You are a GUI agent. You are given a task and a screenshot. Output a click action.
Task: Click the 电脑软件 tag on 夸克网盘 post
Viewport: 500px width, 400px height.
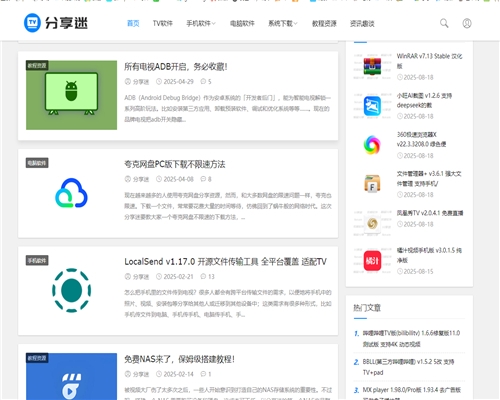pos(37,163)
